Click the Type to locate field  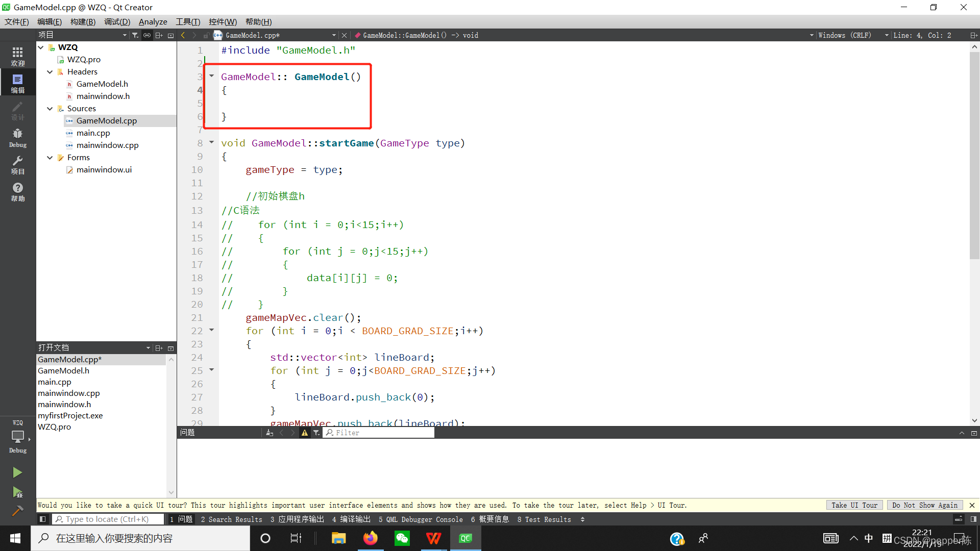[108, 519]
